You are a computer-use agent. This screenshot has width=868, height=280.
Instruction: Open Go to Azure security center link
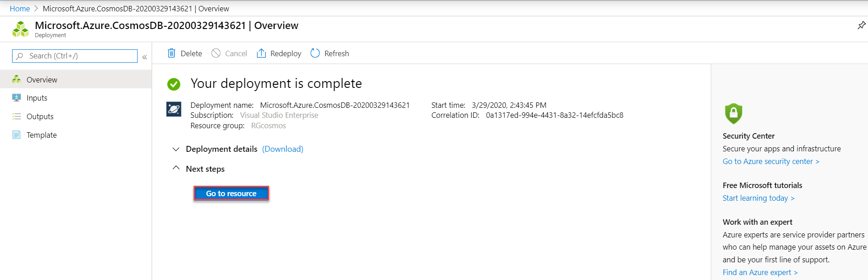coord(771,161)
